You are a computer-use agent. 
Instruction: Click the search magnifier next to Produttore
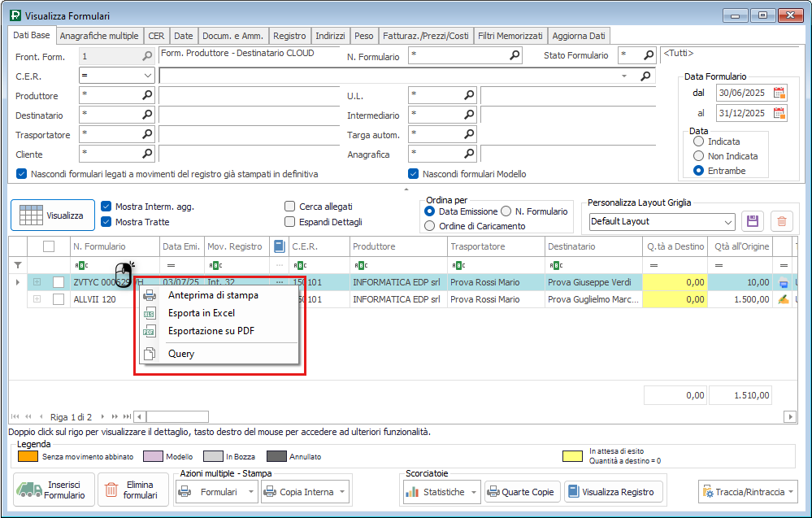coord(147,95)
